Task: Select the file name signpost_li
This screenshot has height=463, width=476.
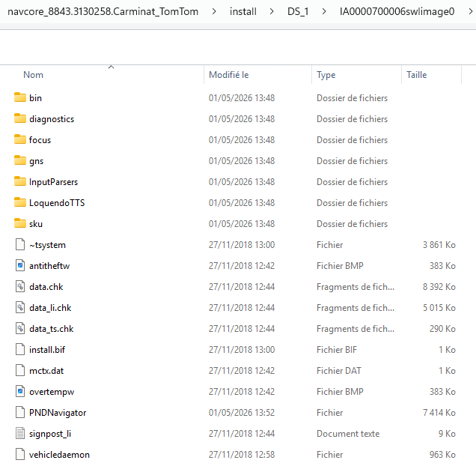Action: point(50,434)
